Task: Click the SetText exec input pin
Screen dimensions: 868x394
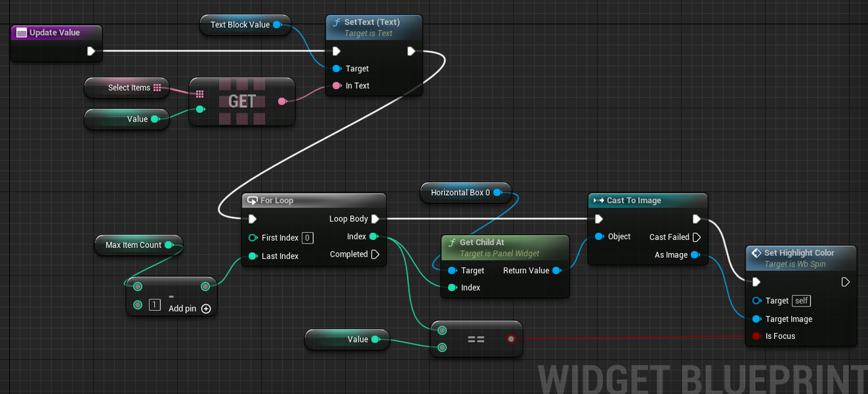Action: [336, 51]
